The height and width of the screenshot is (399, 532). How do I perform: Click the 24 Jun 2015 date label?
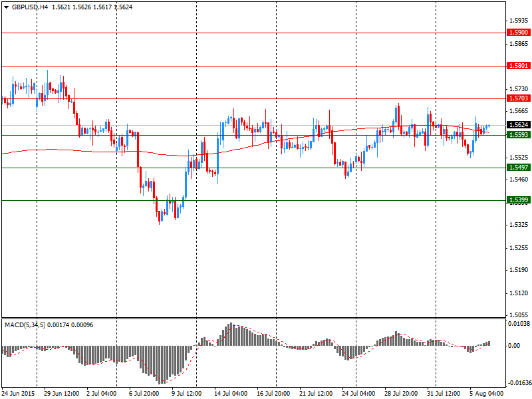click(x=19, y=394)
